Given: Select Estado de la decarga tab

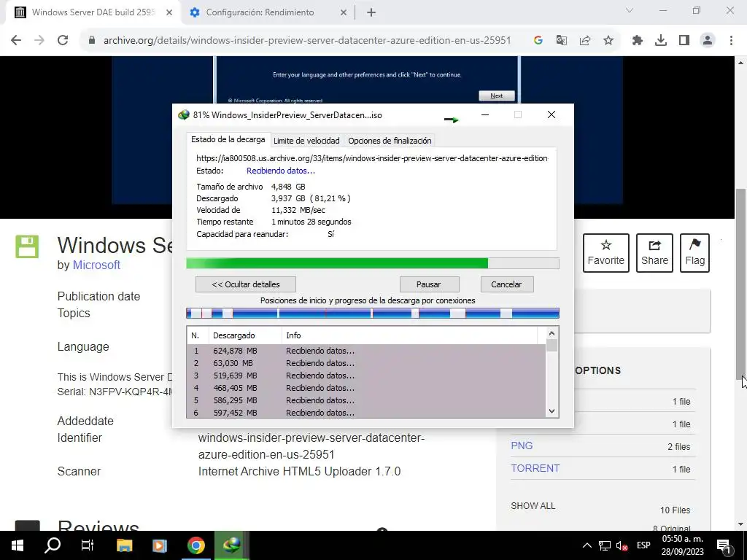Looking at the screenshot, I should 228,139.
